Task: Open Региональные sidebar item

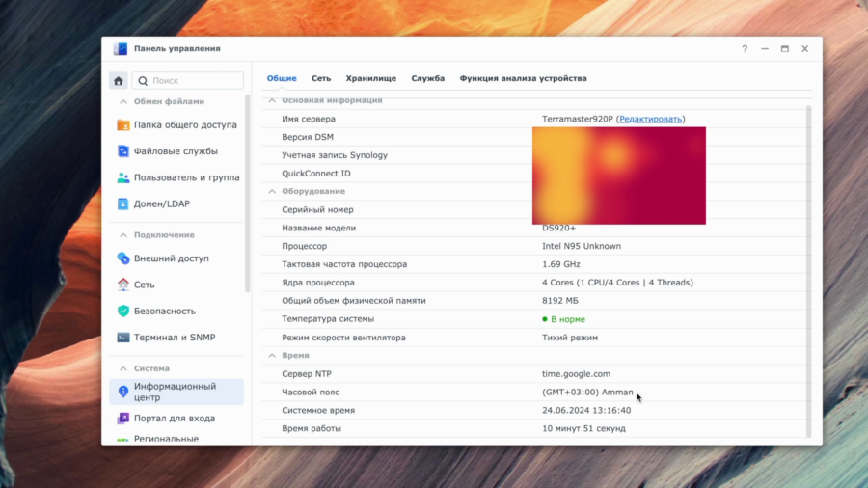Action: [x=166, y=439]
